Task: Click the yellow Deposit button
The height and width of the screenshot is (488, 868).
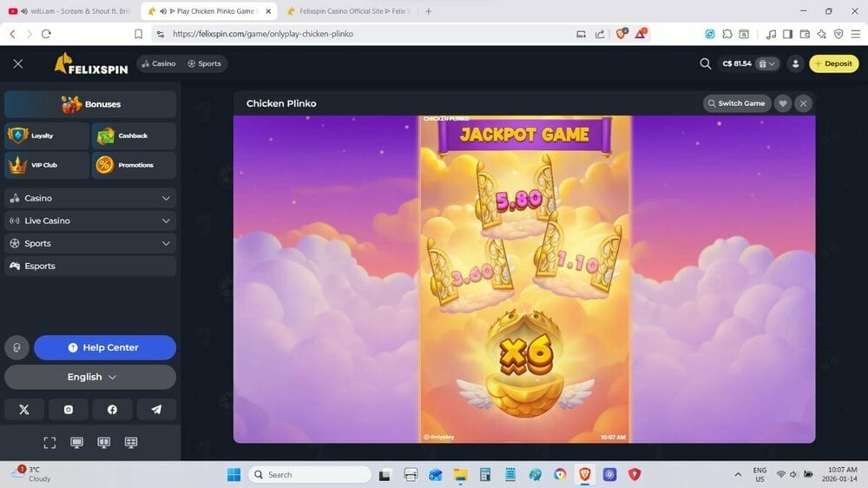Action: pyautogui.click(x=833, y=63)
